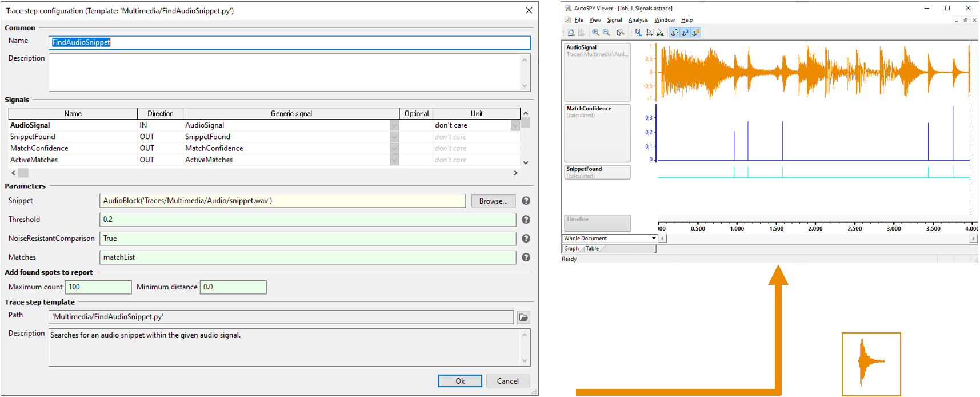980x397 pixels.
Task: Open the Whole Document range dropdown
Action: tap(654, 239)
